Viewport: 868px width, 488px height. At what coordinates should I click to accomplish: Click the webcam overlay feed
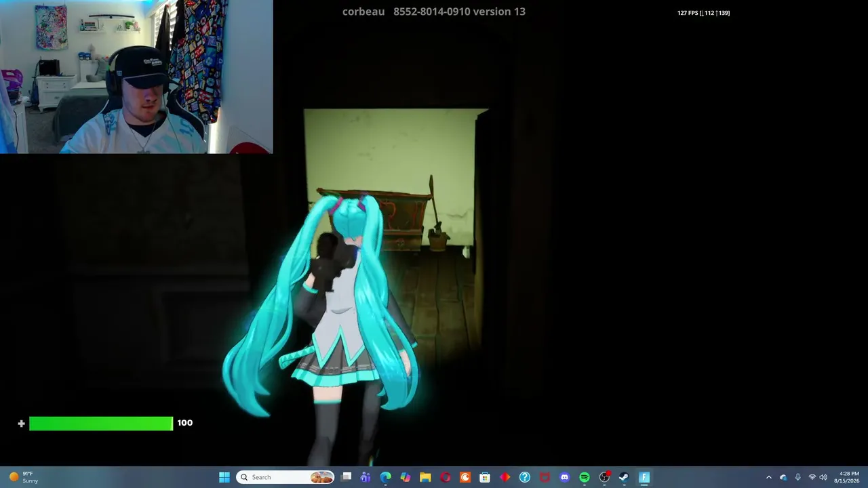point(136,77)
